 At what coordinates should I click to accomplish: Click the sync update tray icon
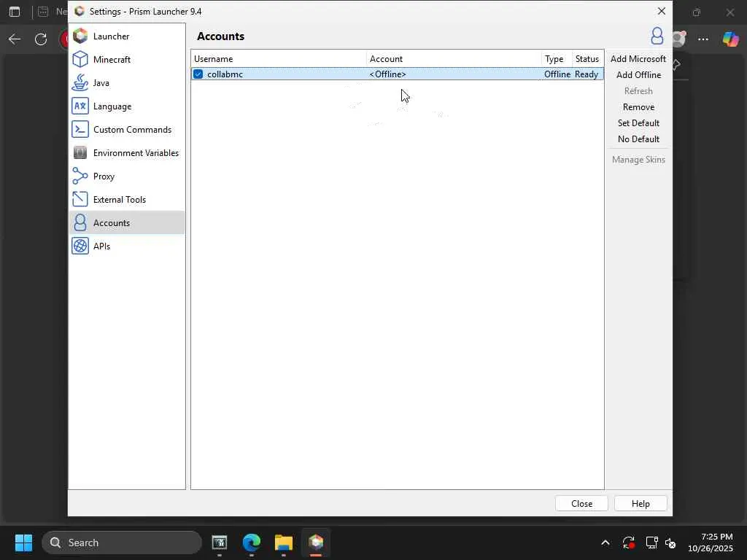(628, 542)
